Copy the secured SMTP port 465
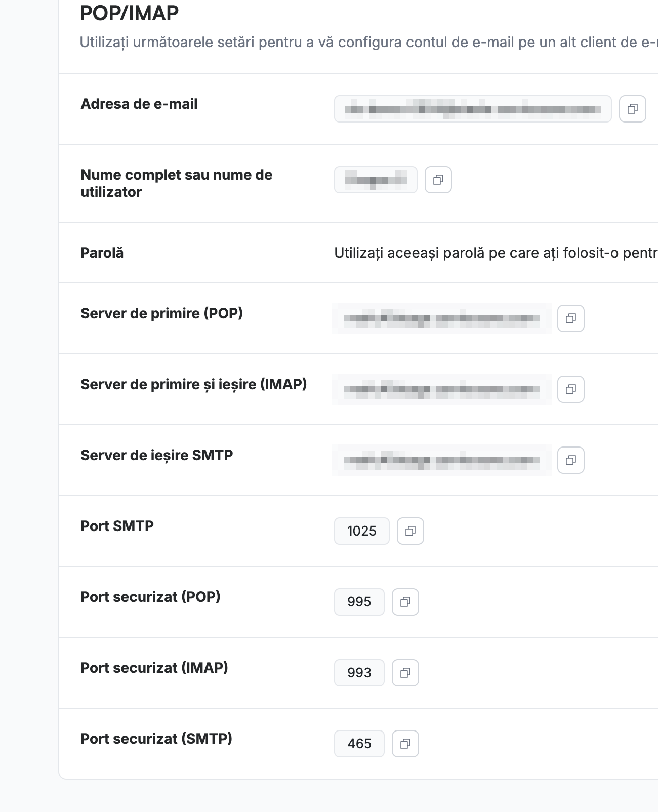 (405, 744)
